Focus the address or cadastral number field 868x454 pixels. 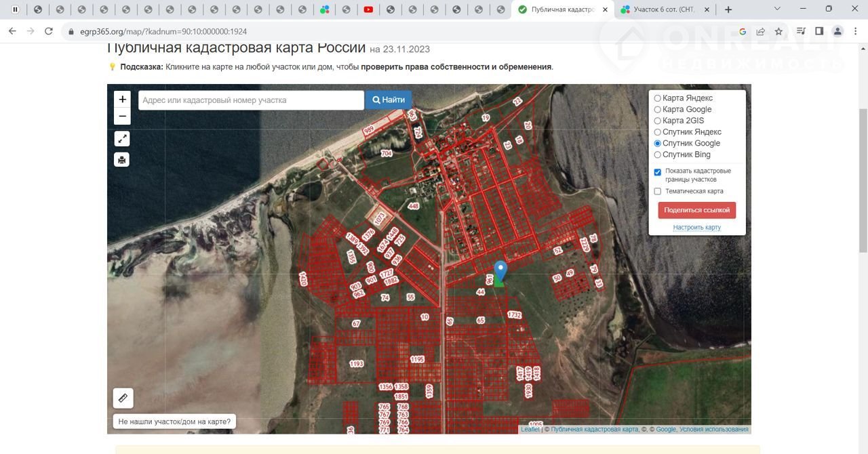tap(251, 100)
